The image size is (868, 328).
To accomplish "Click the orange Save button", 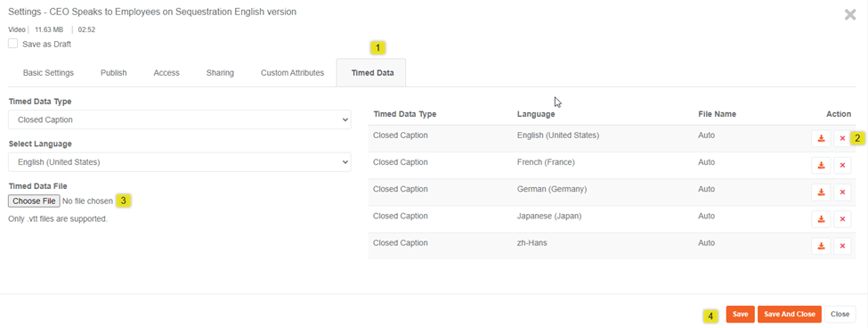I will click(740, 314).
